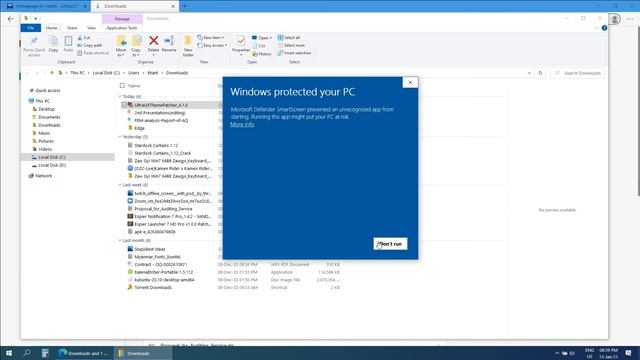This screenshot has height=360, width=640.
Task: Switch to the View ribbon tab
Action: coord(91,28)
